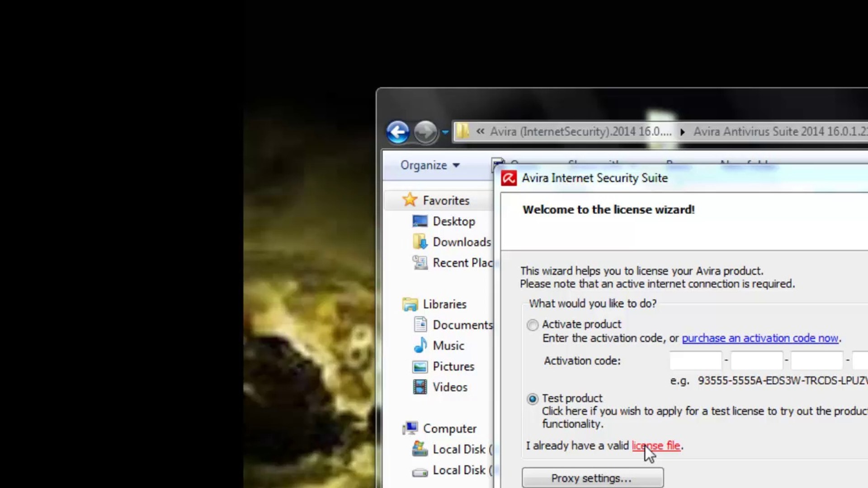Select the Activate product radio button

[x=533, y=325]
